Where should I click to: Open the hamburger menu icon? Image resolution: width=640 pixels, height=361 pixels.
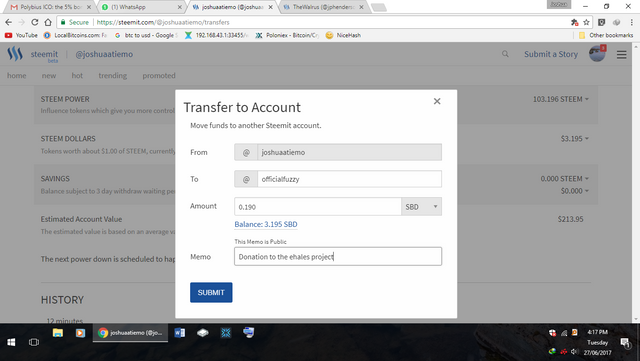pyautogui.click(x=622, y=54)
